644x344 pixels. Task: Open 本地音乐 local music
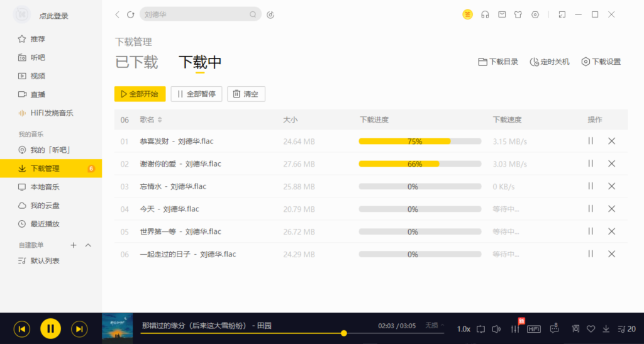click(39, 187)
